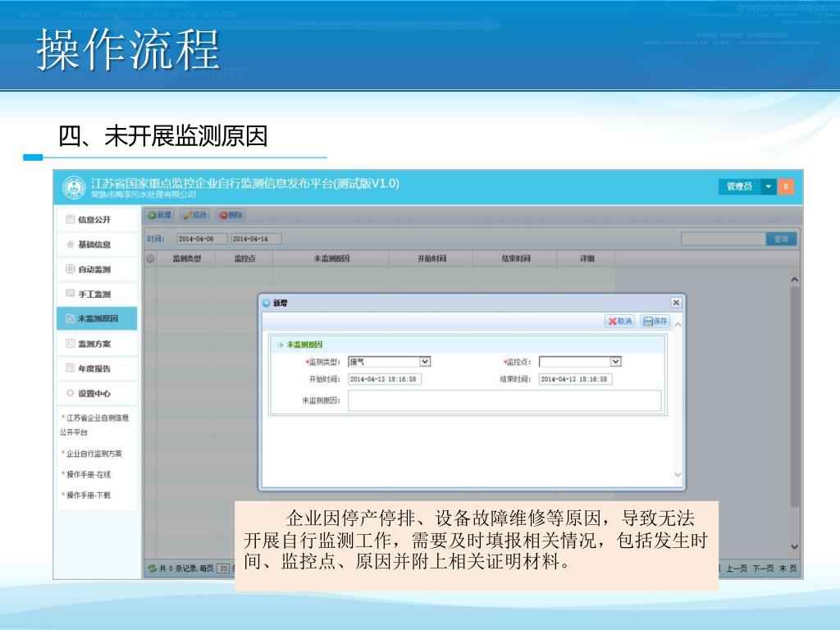Viewport: 840px width, 630px height.
Task: Click the 结束时间 field in the dialog
Action: [x=575, y=379]
